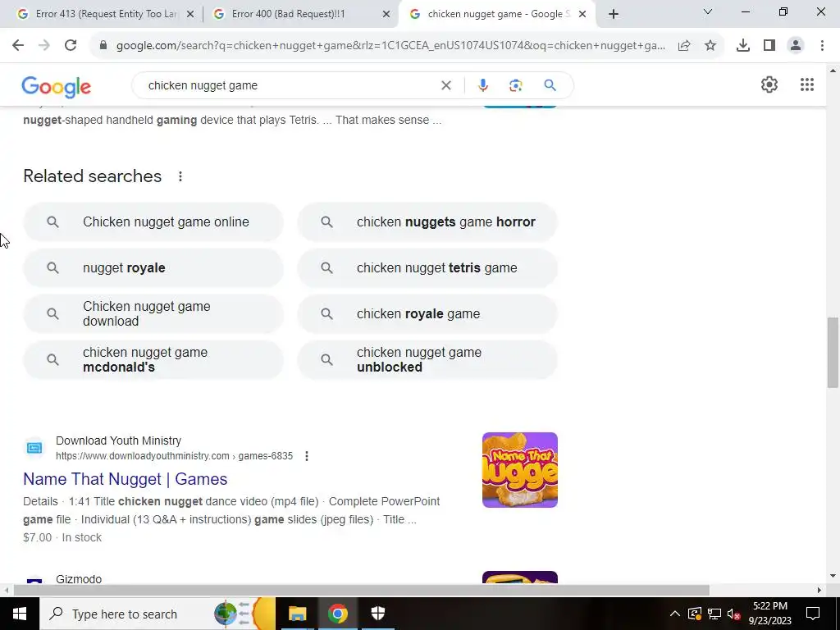The width and height of the screenshot is (840, 630).
Task: Open the tab search dropdown chevron
Action: tap(708, 11)
